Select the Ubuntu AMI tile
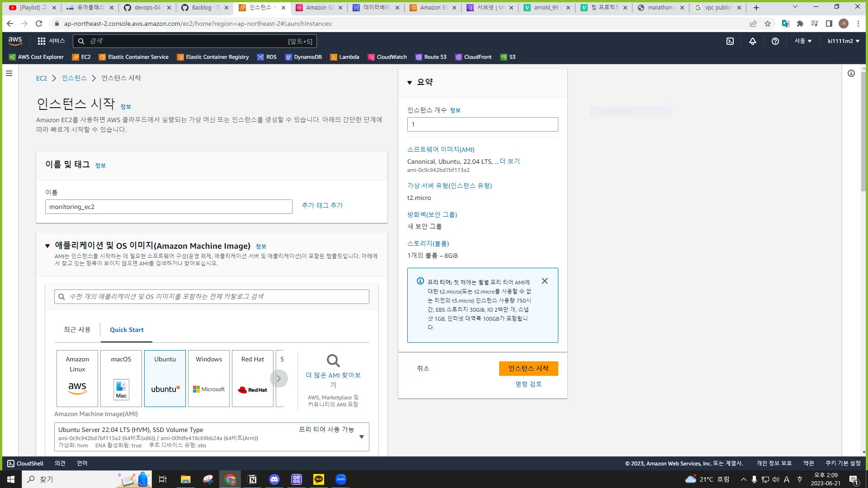This screenshot has height=488, width=868. 165,379
